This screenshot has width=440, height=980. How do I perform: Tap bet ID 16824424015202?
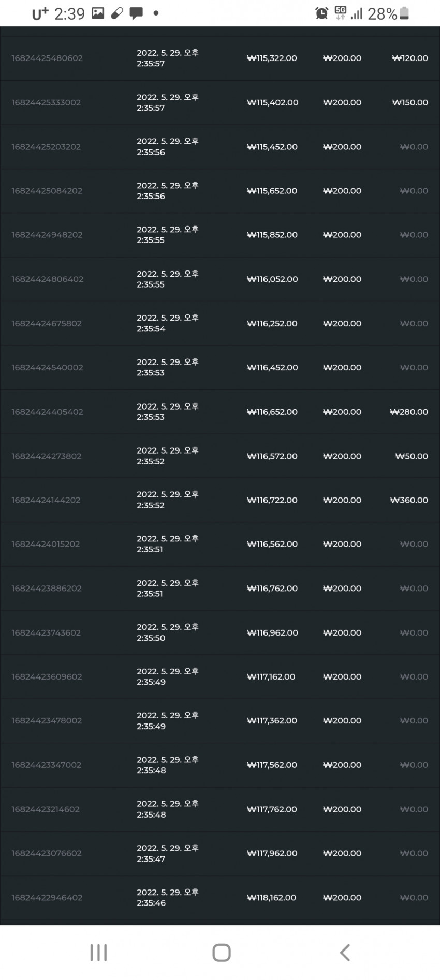pos(46,544)
